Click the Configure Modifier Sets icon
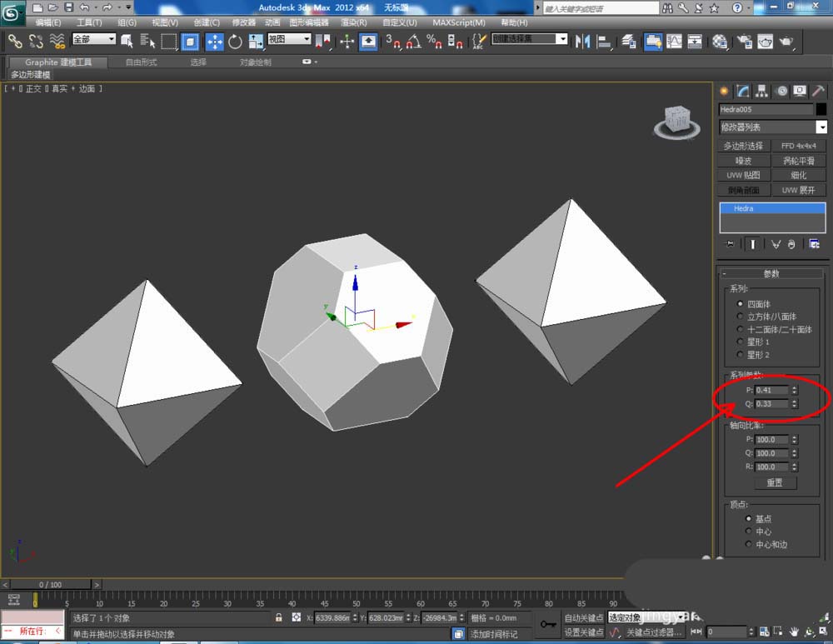The image size is (833, 644). tap(814, 244)
